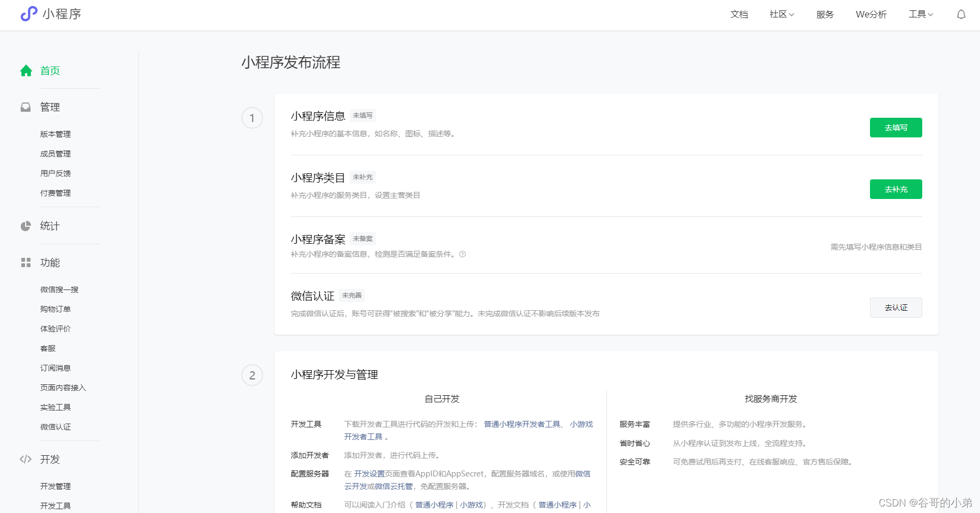Screen dimensions: 980x513
Task: Click the green 去补充 button
Action: 896,189
